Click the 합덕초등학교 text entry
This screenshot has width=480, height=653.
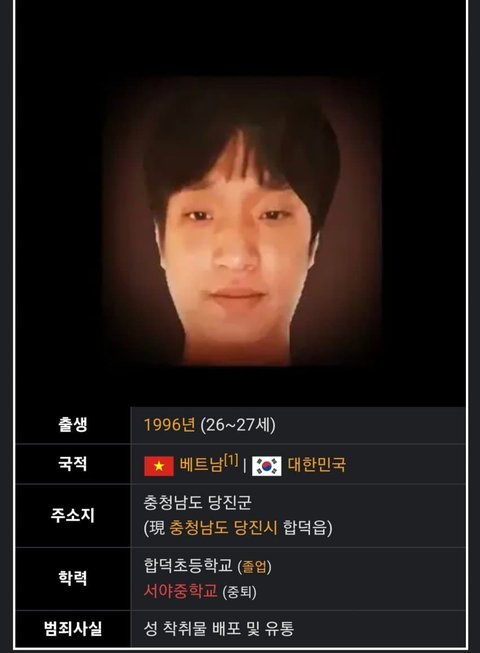click(188, 566)
